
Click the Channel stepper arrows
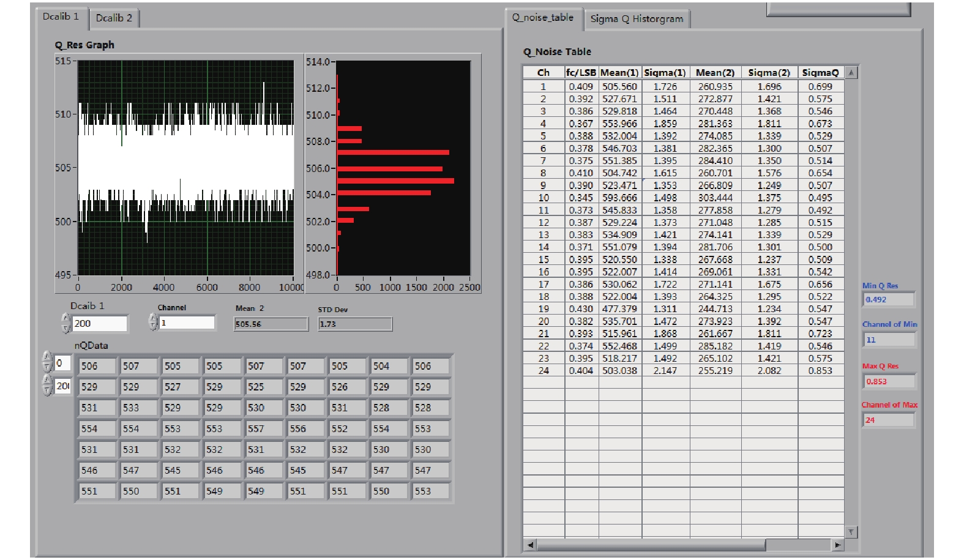pos(153,323)
